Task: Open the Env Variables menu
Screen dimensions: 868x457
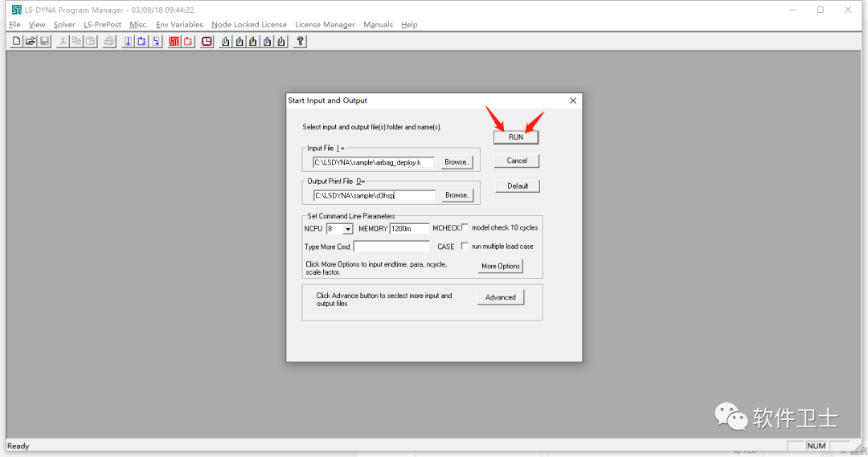Action: click(179, 24)
